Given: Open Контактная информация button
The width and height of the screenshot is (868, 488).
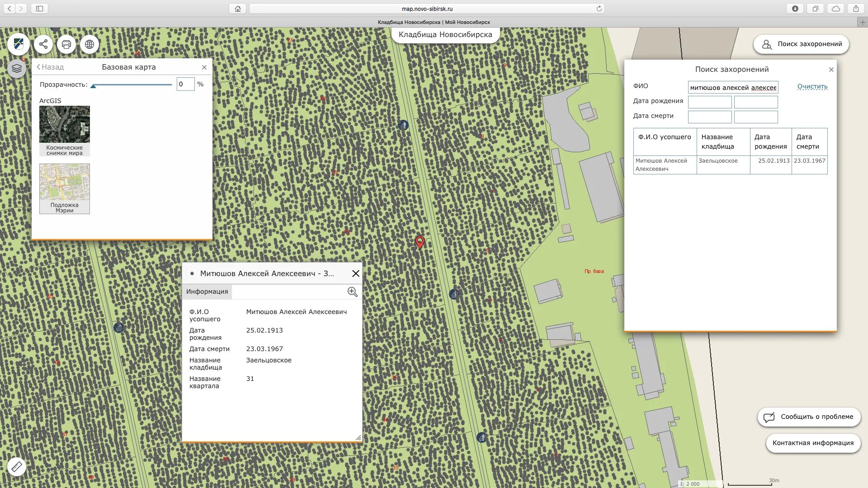Looking at the screenshot, I should coord(813,443).
